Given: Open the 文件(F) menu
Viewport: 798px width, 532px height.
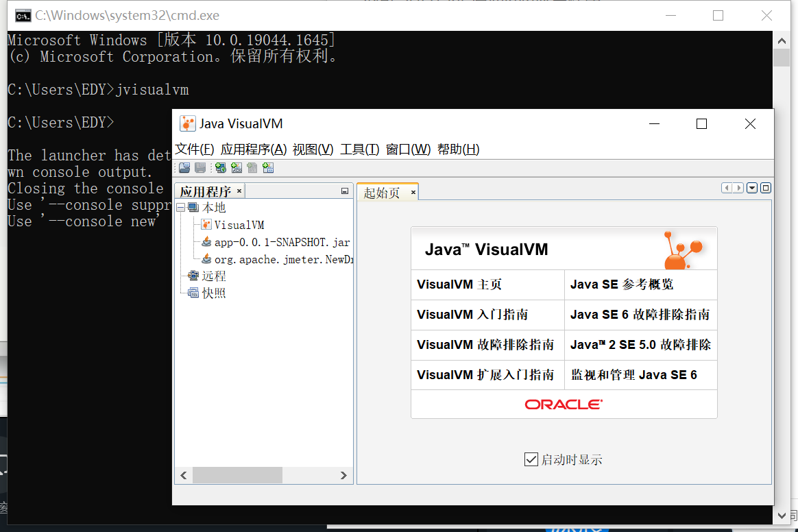Looking at the screenshot, I should [195, 149].
